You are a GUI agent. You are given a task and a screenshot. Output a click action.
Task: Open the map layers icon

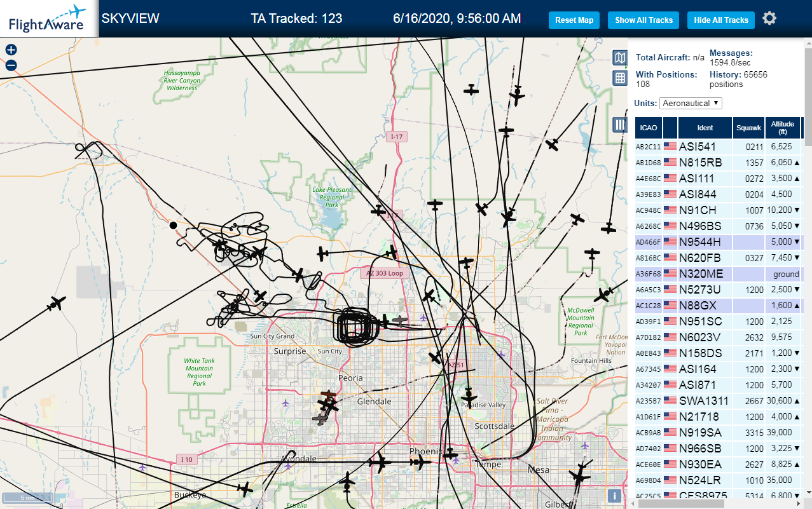click(x=620, y=58)
